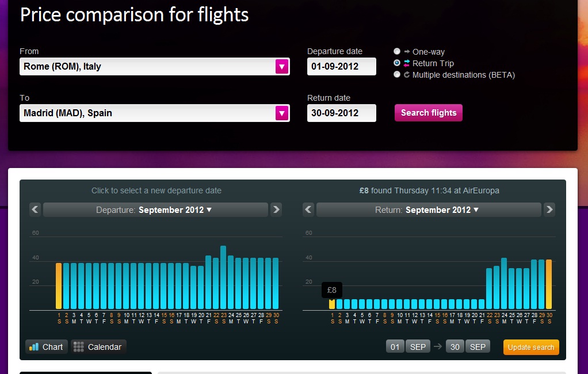Go to previous return month arrow
Image resolution: width=588 pixels, height=374 pixels.
[308, 209]
